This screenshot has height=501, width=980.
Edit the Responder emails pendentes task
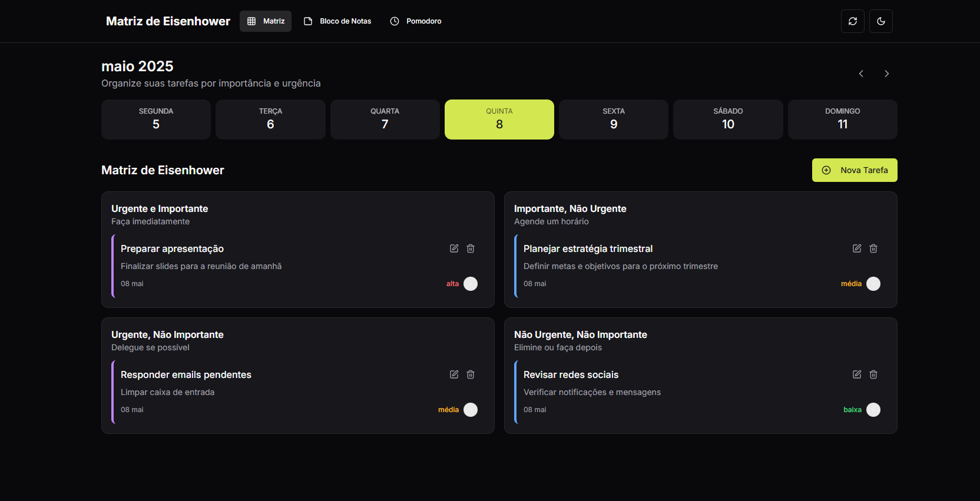pyautogui.click(x=454, y=374)
